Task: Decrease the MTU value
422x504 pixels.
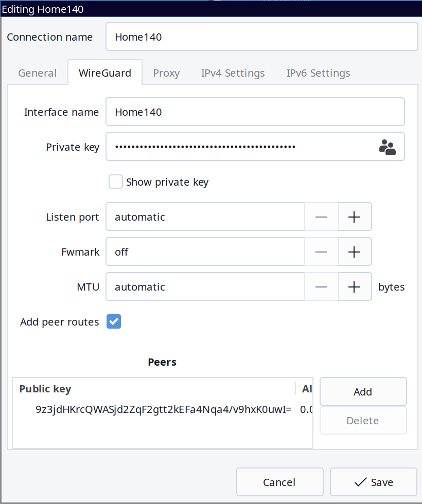Action: pyautogui.click(x=321, y=287)
